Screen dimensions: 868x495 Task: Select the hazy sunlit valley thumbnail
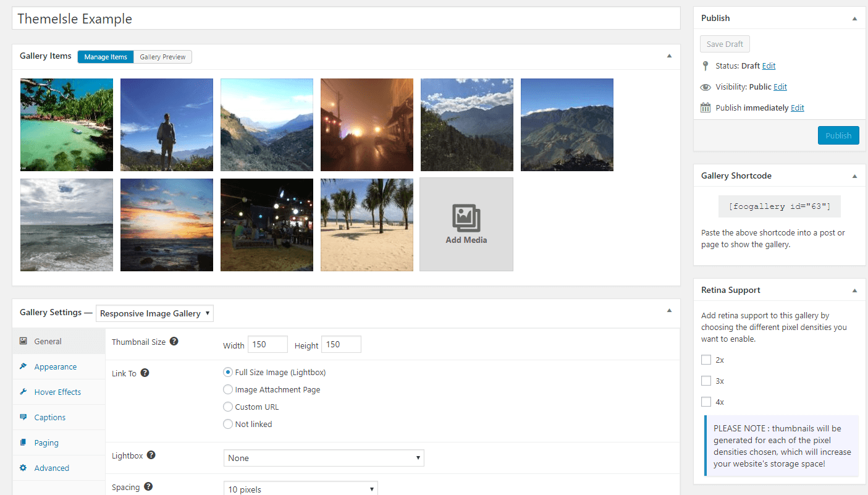[267, 125]
